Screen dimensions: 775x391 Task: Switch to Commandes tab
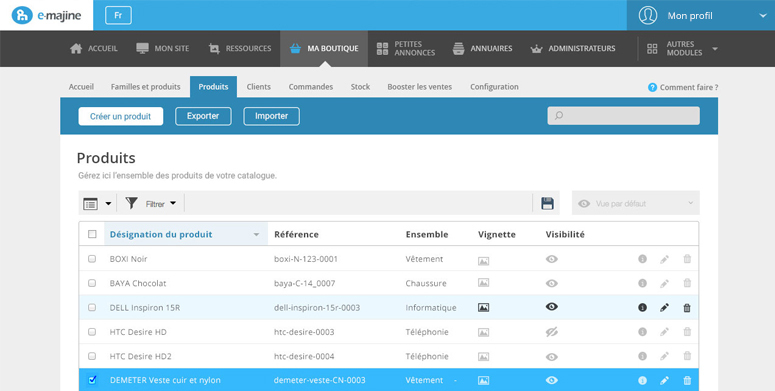(310, 87)
